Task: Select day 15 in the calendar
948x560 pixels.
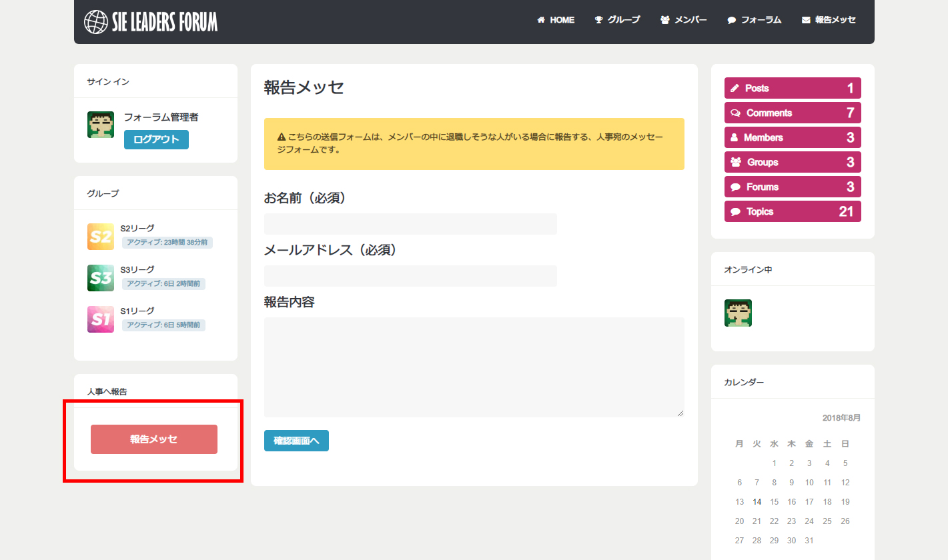Action: (774, 502)
